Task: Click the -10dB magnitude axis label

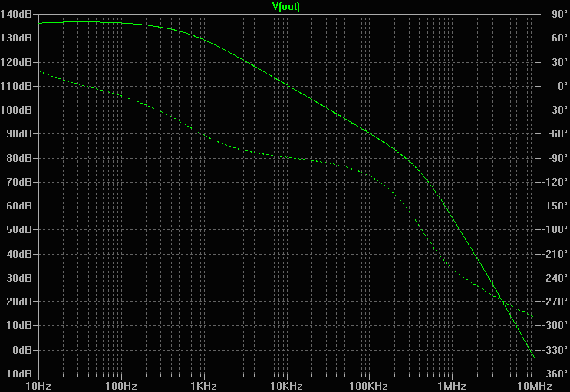Action: click(18, 374)
